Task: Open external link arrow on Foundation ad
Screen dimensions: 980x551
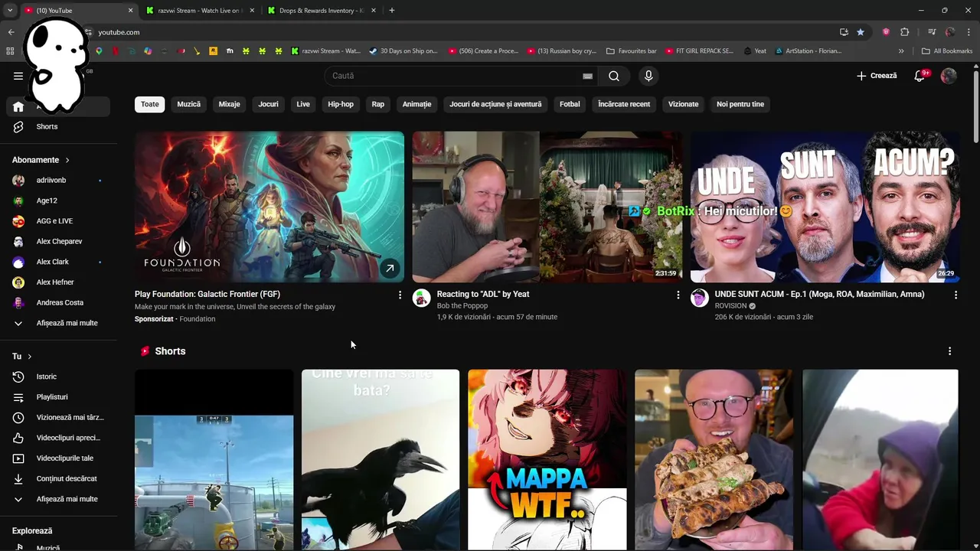Action: (x=390, y=269)
